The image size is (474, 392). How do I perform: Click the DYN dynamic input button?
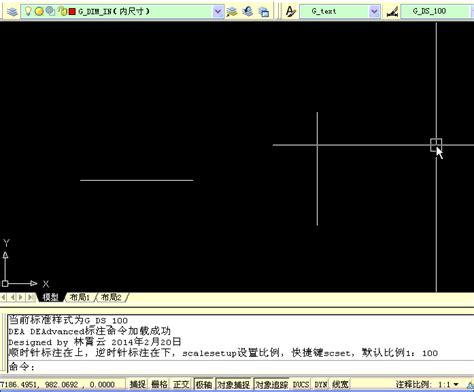coord(320,384)
